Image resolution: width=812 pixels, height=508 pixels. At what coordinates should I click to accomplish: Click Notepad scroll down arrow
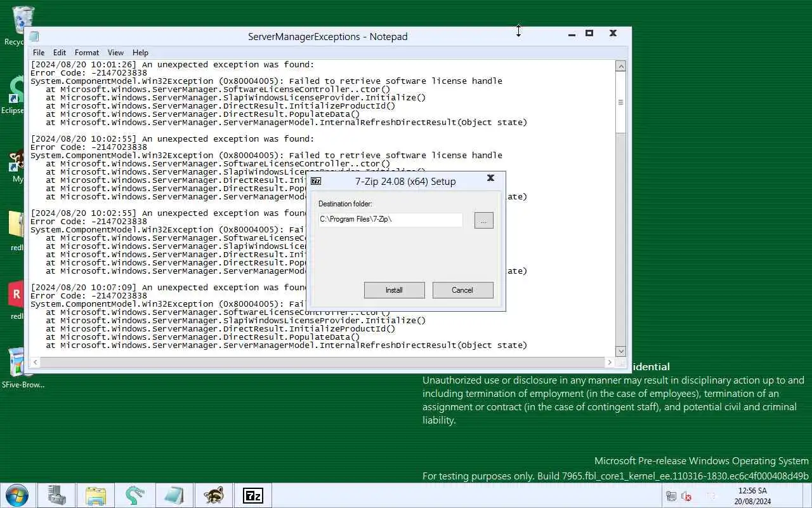tap(621, 351)
